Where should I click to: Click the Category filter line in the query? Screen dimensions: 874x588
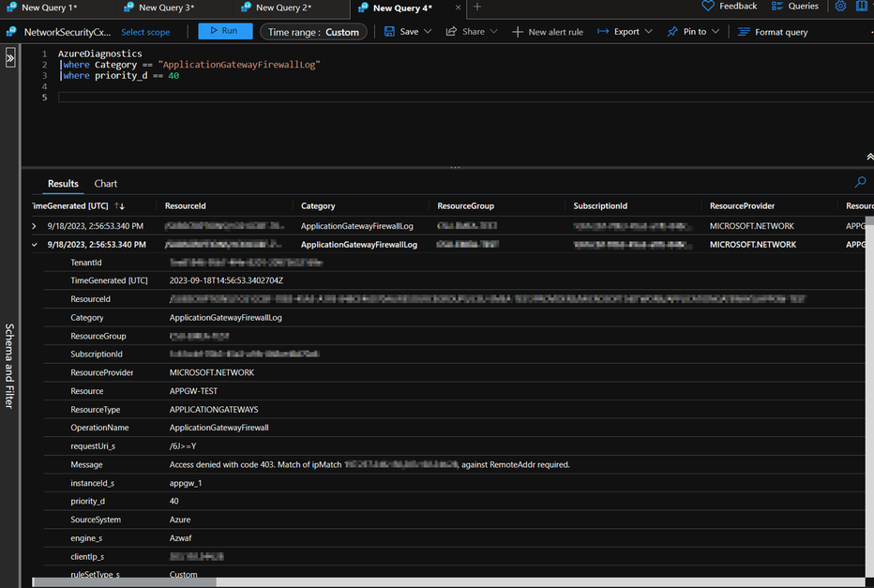tap(188, 65)
